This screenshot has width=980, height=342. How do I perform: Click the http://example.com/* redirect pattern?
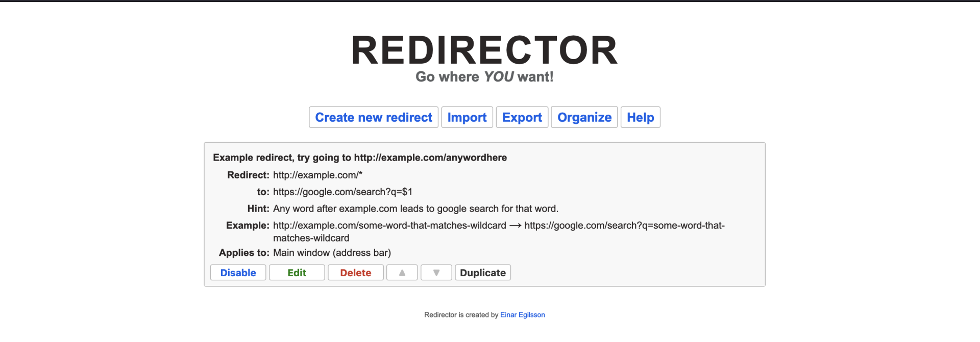point(317,175)
